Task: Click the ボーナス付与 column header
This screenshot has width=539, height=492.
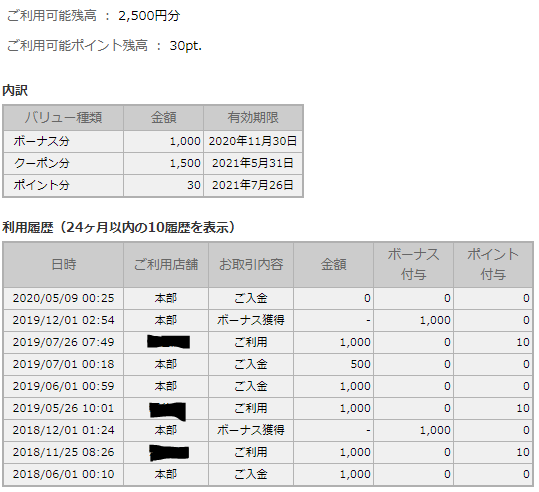Action: 413,264
